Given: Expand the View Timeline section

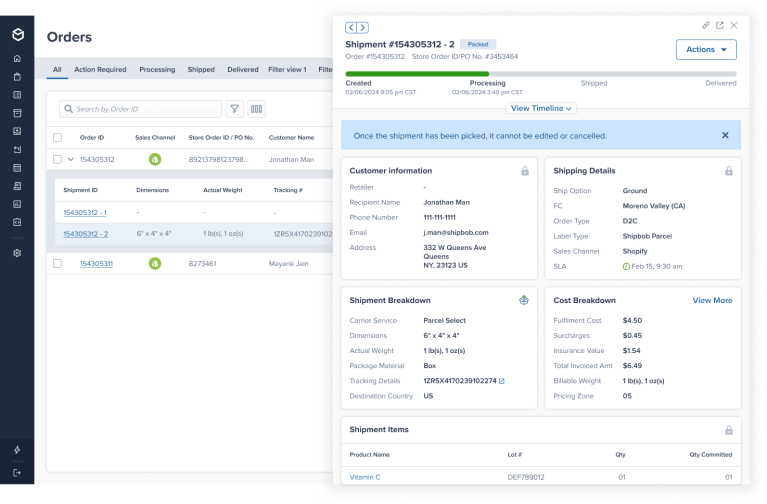Looking at the screenshot, I should [x=541, y=108].
